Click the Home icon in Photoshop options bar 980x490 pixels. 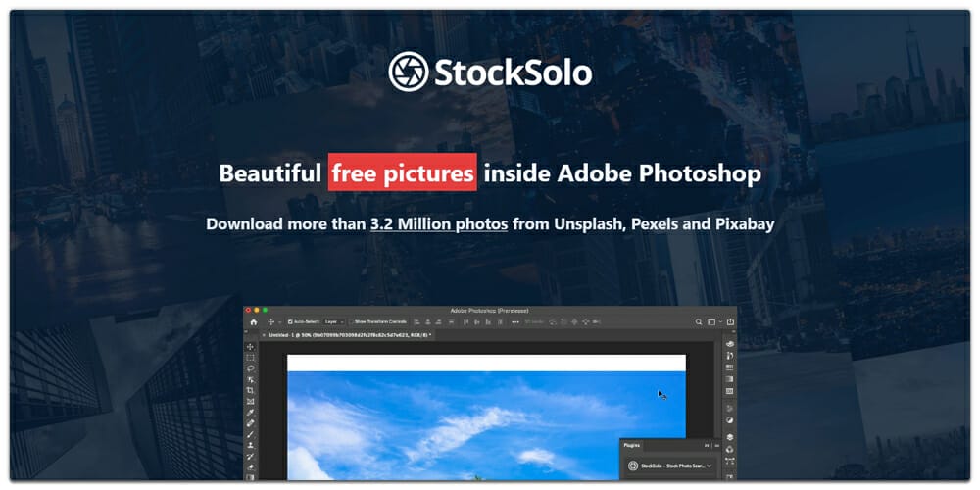(254, 321)
